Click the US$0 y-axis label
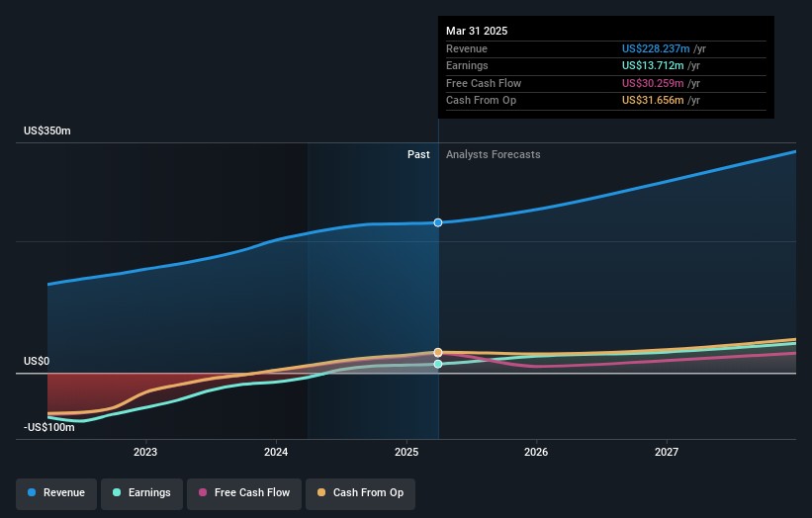The image size is (812, 518). pos(37,361)
